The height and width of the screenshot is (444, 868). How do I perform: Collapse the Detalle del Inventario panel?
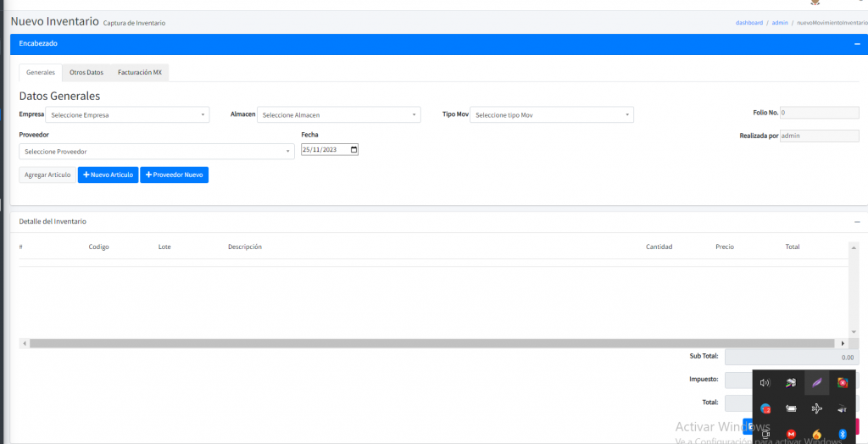[x=856, y=221]
